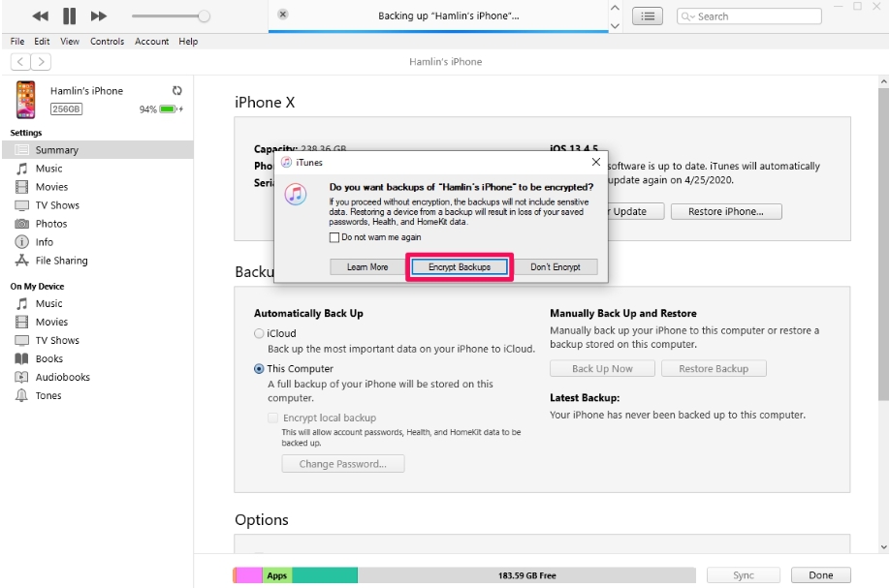890x588 pixels.
Task: Click the Done button
Action: coord(821,575)
